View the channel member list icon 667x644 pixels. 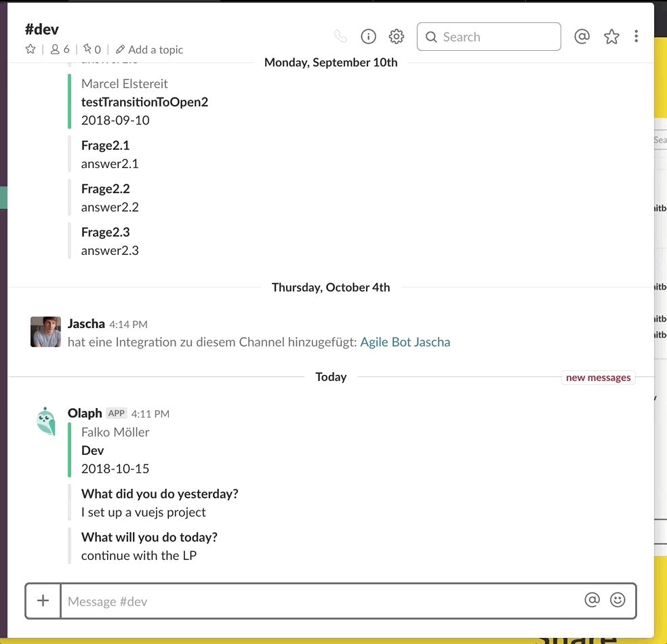58,49
